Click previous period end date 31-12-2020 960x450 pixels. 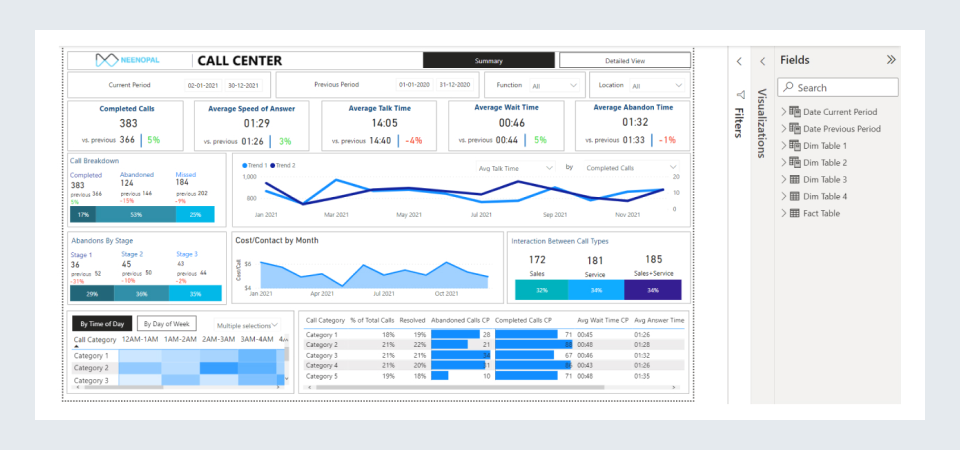pos(455,85)
